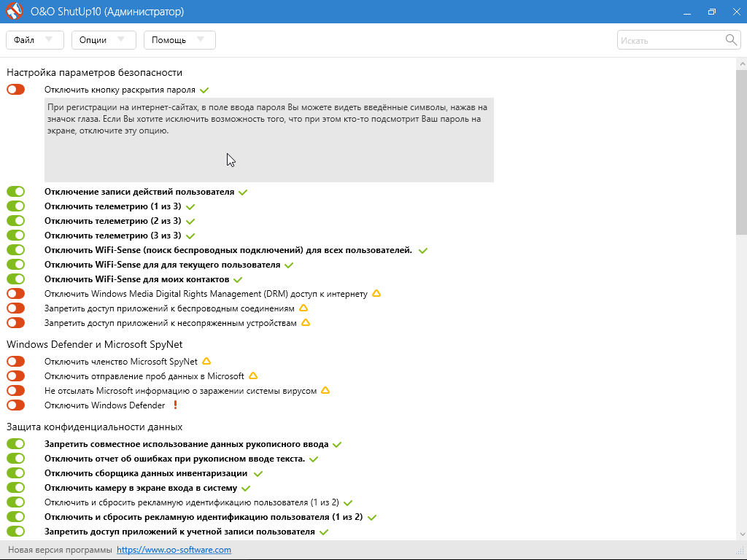Toggle Отключить членство Microsoft SpyNet switch
This screenshot has width=747, height=560.
(x=16, y=362)
